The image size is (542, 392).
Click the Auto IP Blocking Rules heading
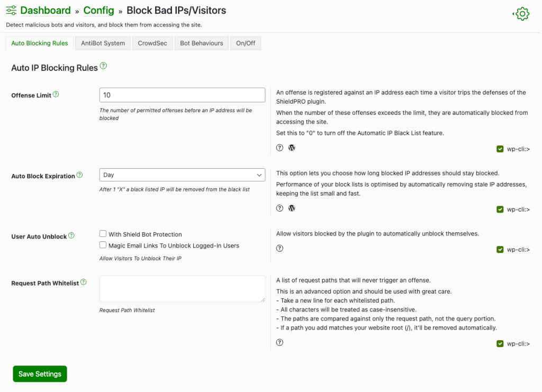(x=55, y=68)
